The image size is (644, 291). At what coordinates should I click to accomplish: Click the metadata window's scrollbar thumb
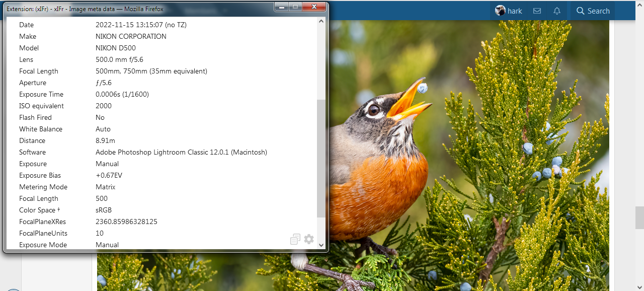click(x=321, y=159)
